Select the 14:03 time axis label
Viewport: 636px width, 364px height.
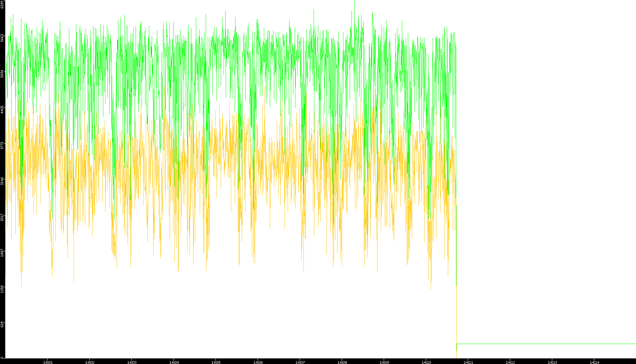(x=132, y=362)
